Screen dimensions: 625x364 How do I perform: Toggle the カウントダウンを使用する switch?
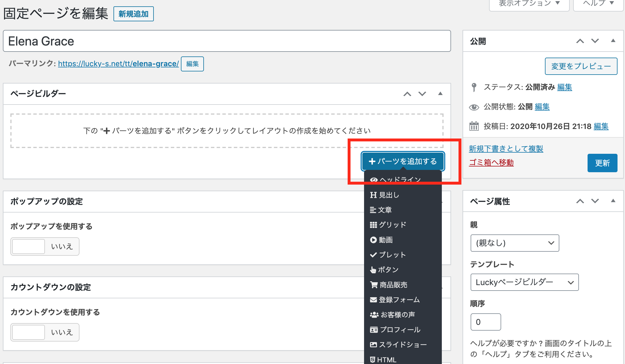pyautogui.click(x=45, y=332)
